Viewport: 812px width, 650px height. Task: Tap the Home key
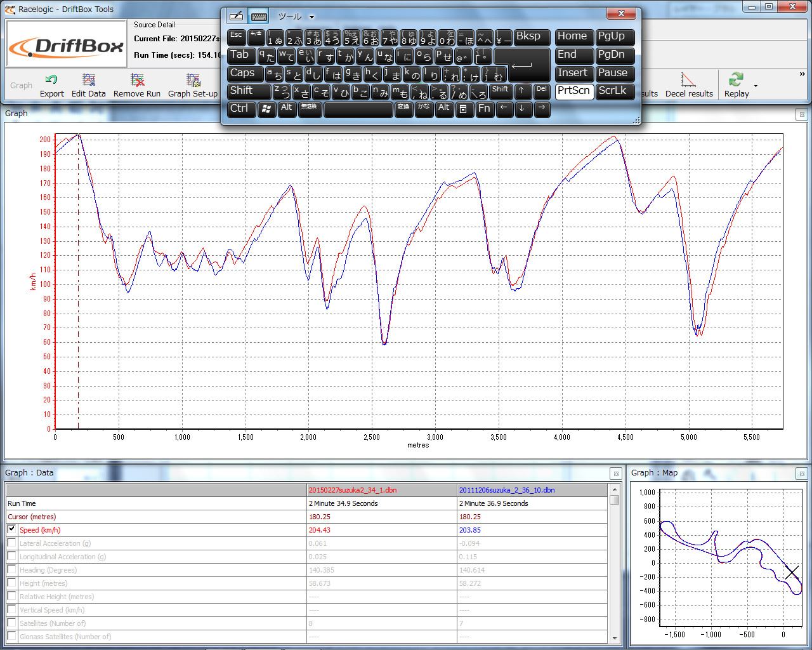point(574,37)
